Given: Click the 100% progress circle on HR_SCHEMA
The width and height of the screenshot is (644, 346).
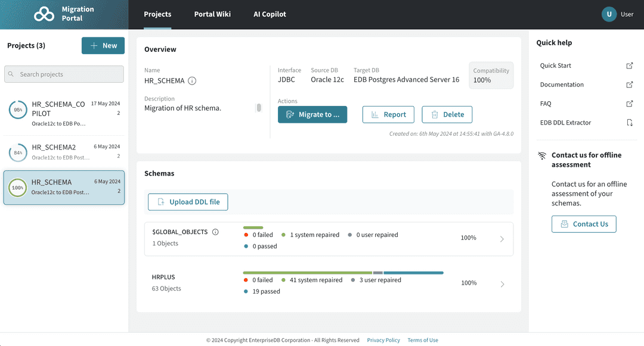Looking at the screenshot, I should 17,188.
